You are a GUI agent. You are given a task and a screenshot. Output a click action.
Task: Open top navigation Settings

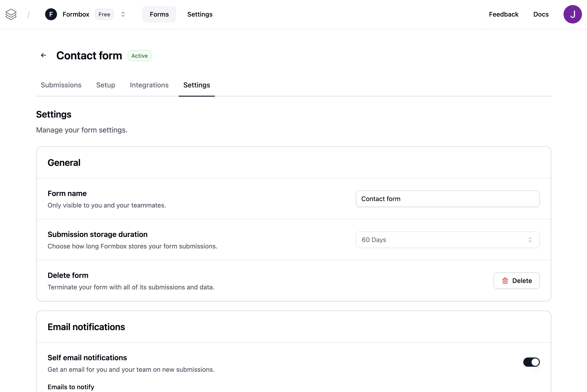pyautogui.click(x=200, y=14)
